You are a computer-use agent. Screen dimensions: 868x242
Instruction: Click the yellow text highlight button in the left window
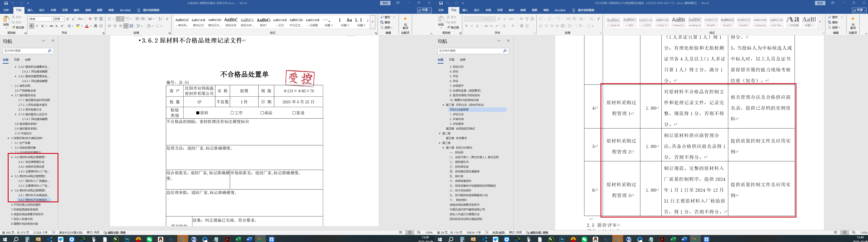coord(78,26)
